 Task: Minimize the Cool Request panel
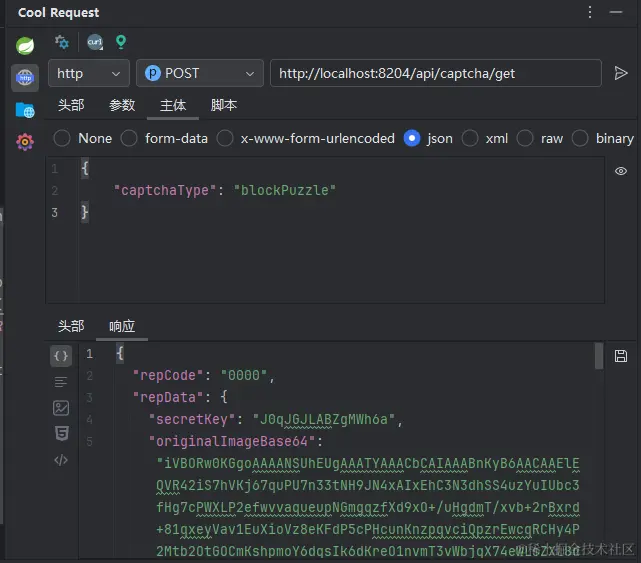coord(616,12)
